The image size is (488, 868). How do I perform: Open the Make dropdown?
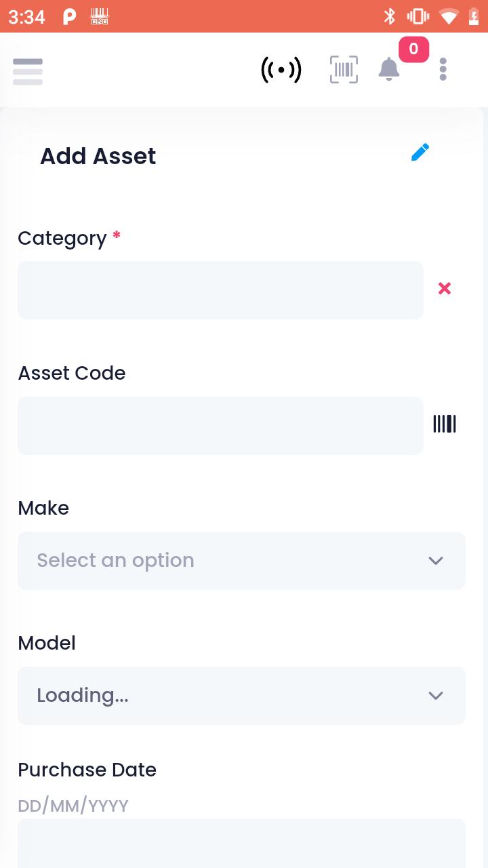click(x=241, y=561)
